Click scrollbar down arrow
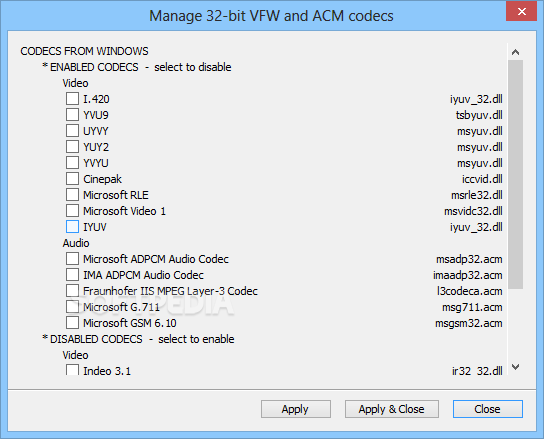The image size is (544, 439). (x=516, y=367)
